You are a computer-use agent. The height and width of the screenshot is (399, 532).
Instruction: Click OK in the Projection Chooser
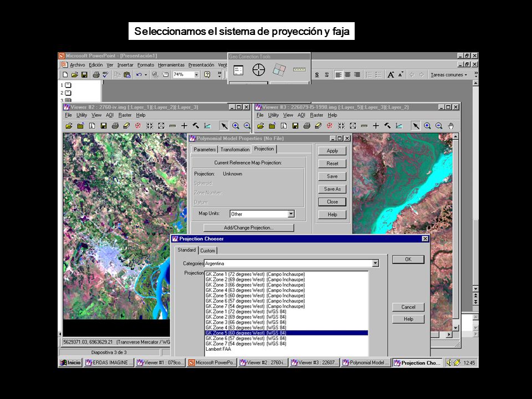[408, 259]
